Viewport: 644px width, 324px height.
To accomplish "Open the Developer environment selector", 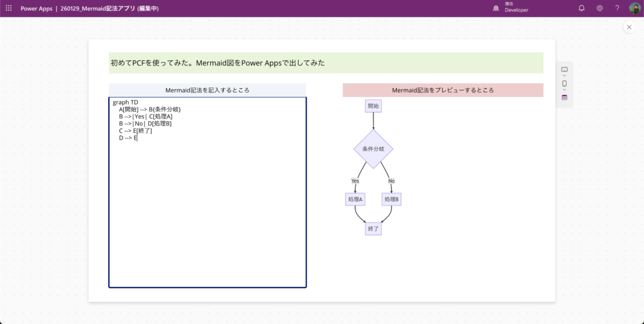I will point(516,8).
